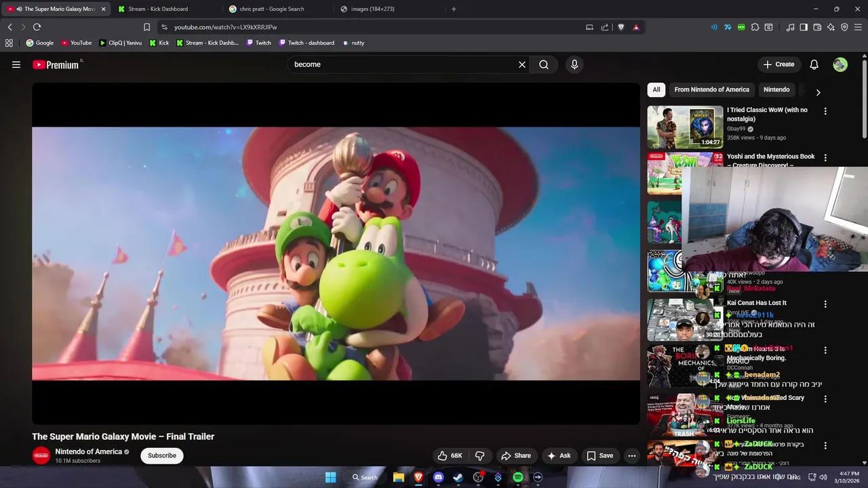
Task: Clear the search box text
Action: [x=522, y=64]
